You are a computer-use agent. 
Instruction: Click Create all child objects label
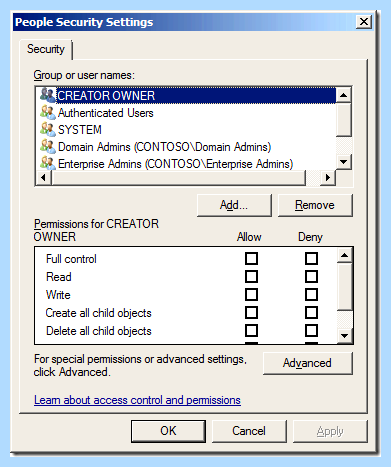(99, 313)
